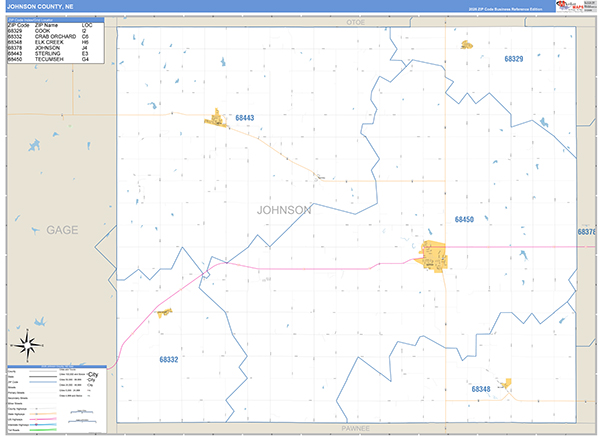Select the Cook city area marker near 68329
The image size is (600, 436).
point(467,45)
